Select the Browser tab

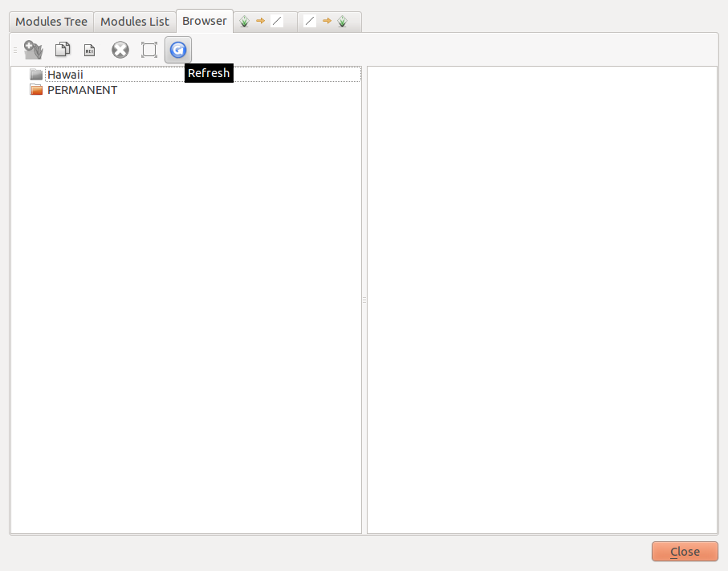(x=204, y=21)
